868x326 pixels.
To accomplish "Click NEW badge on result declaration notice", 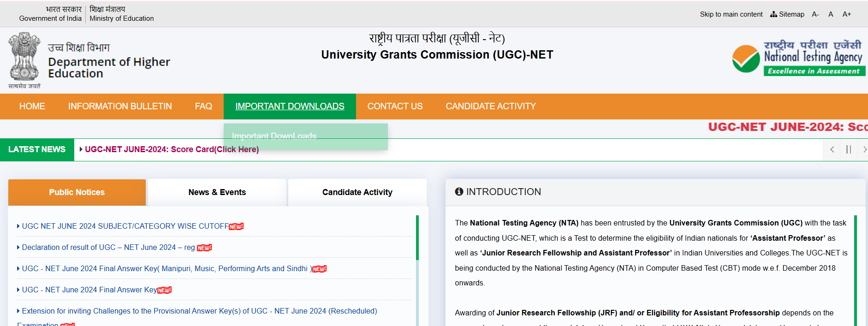I will coord(204,248).
